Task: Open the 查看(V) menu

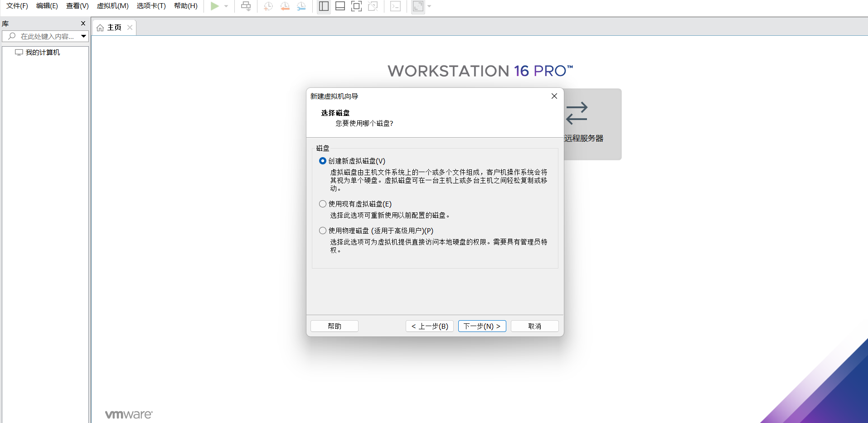Action: pyautogui.click(x=78, y=6)
